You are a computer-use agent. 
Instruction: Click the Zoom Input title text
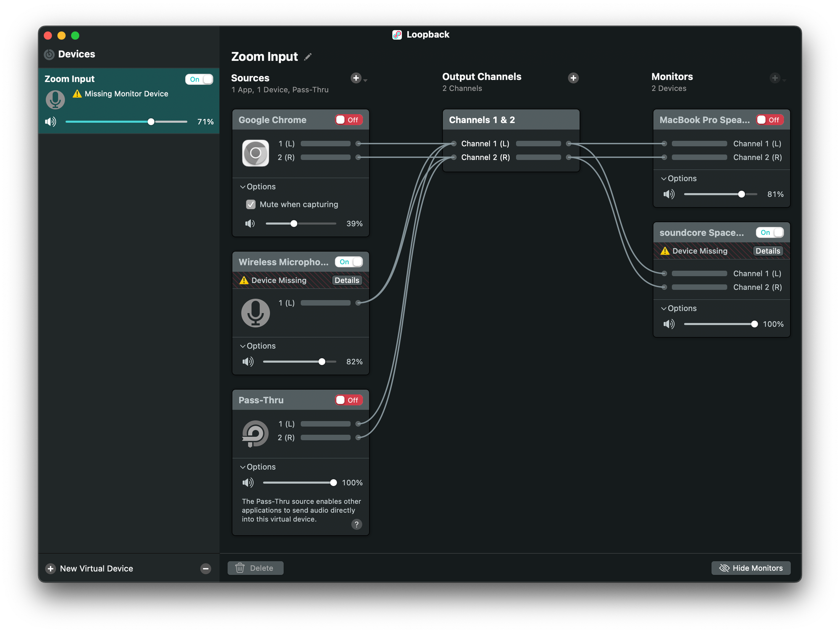265,57
